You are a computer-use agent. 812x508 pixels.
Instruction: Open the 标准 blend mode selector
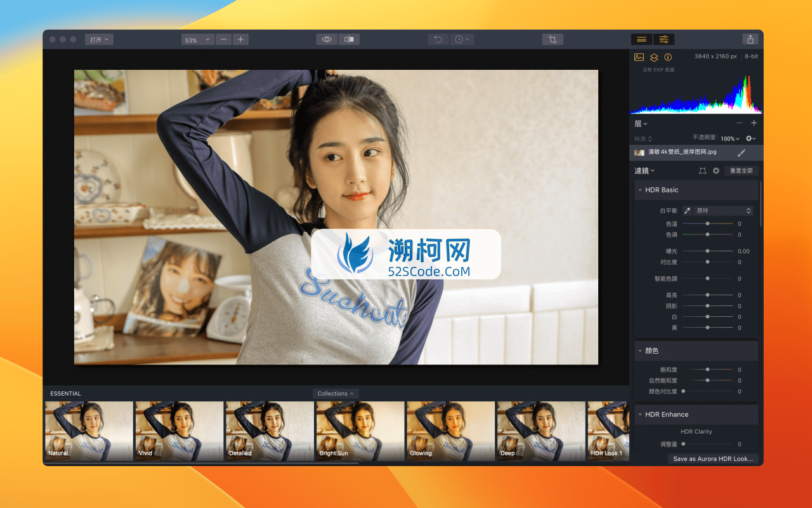643,138
